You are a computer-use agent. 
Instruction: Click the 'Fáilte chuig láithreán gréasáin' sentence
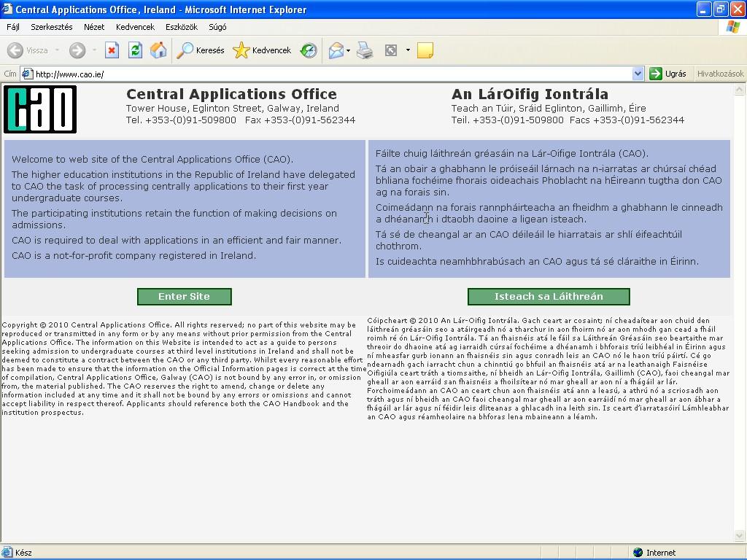point(512,154)
